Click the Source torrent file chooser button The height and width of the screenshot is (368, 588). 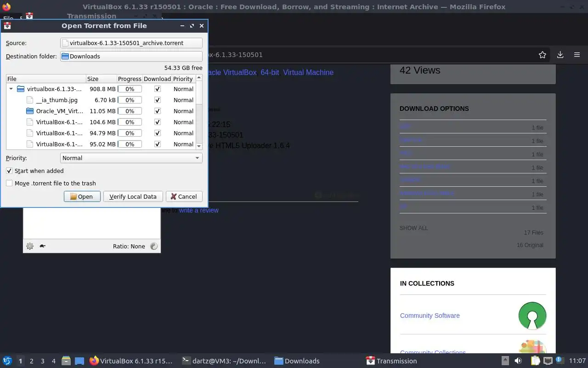pyautogui.click(x=131, y=43)
